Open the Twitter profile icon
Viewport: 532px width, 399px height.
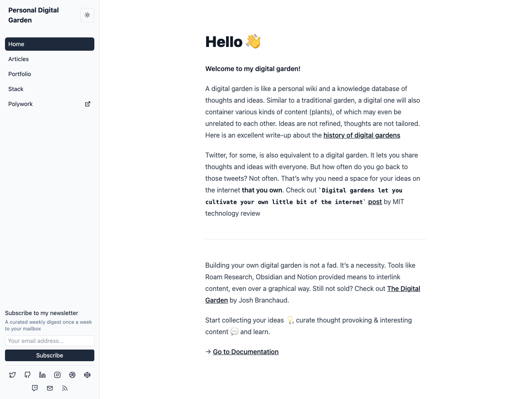click(12, 375)
